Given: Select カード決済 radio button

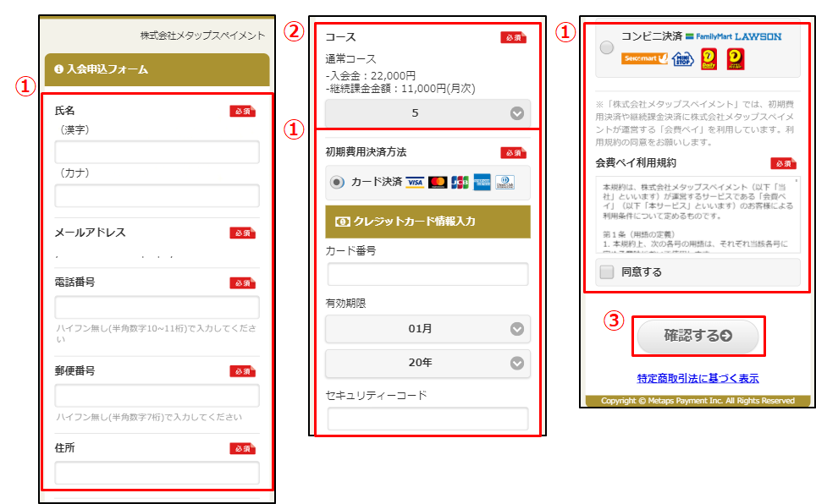Looking at the screenshot, I should tap(338, 182).
